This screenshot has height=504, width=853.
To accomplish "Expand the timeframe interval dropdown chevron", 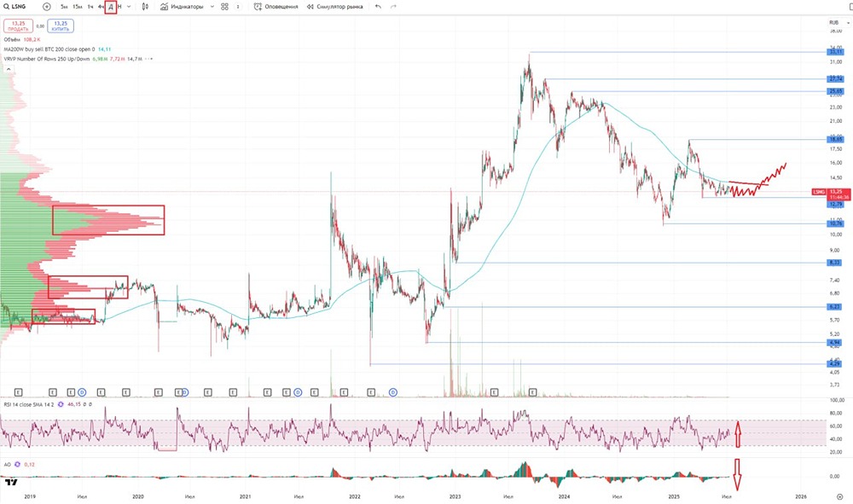I will pyautogui.click(x=129, y=7).
